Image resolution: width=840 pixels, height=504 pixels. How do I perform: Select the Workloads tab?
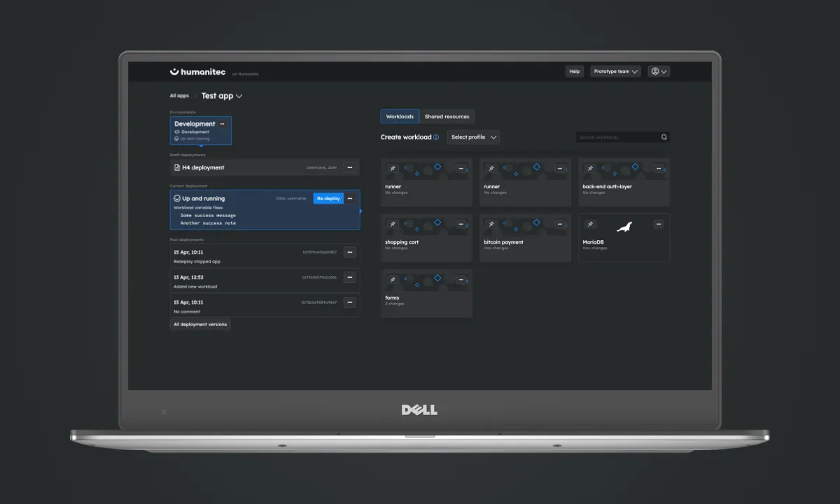(x=399, y=116)
